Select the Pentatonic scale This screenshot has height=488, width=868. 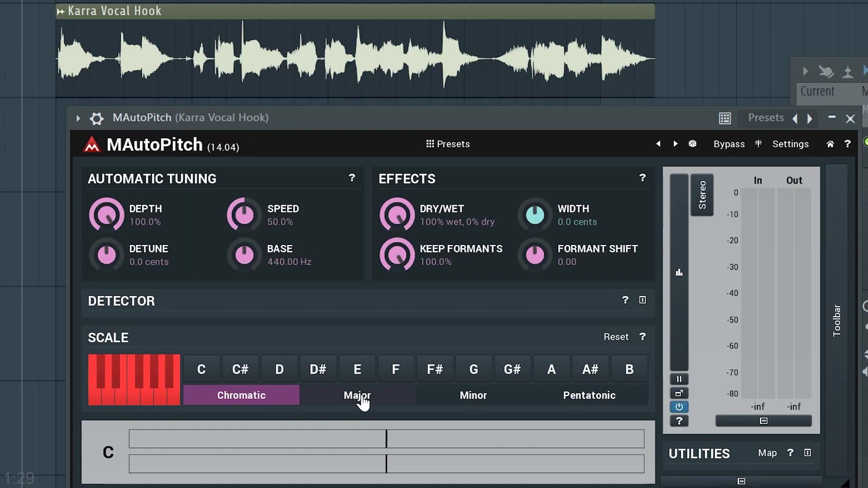(590, 395)
